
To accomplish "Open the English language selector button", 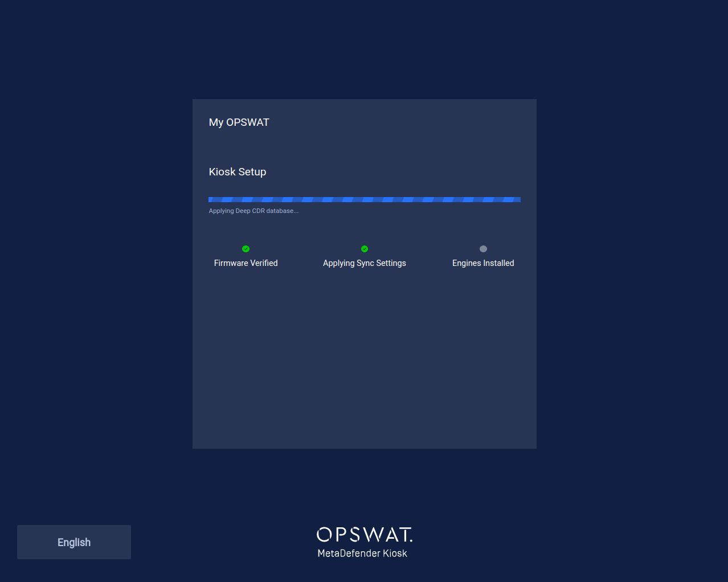I will tap(74, 542).
